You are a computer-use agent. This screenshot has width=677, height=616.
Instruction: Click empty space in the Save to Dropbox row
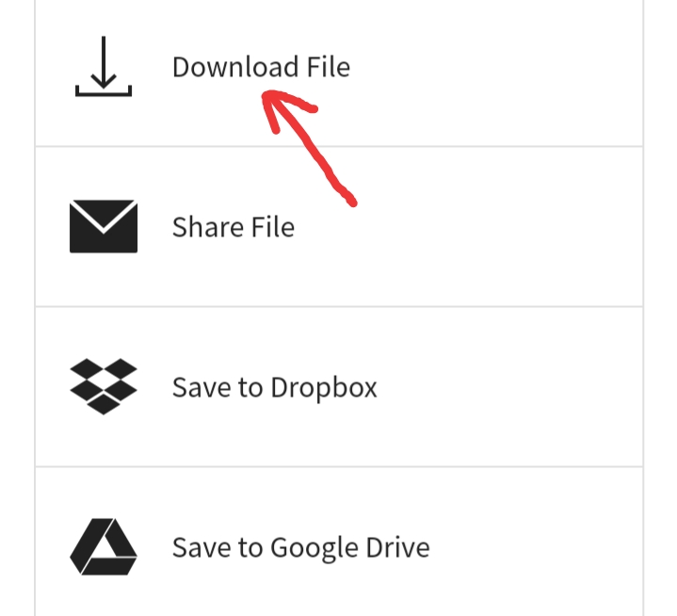[509, 387]
